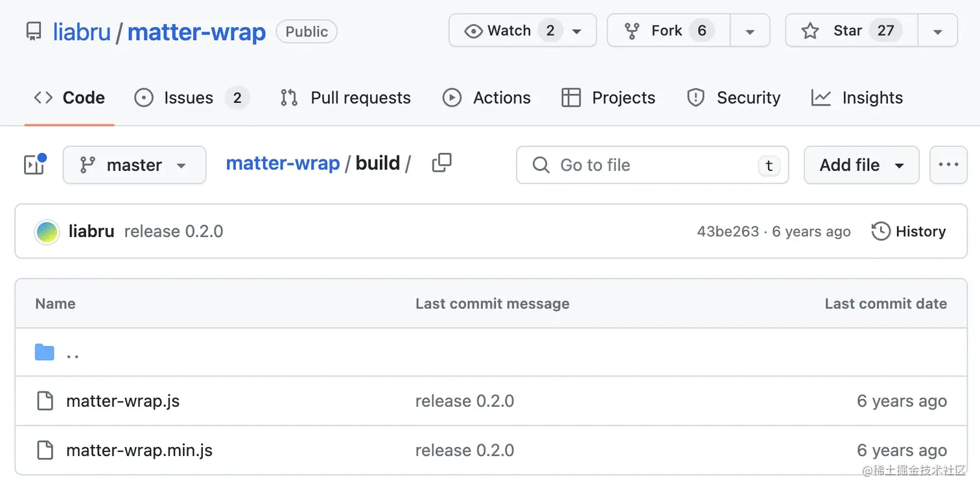980x491 pixels.
Task: Click the file icon next to matter-wrap.min.js
Action: [x=45, y=450]
